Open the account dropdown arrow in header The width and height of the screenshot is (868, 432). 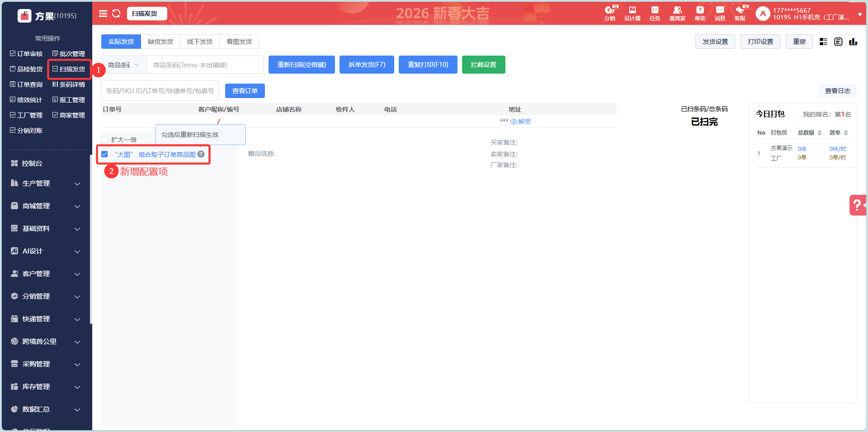point(860,14)
